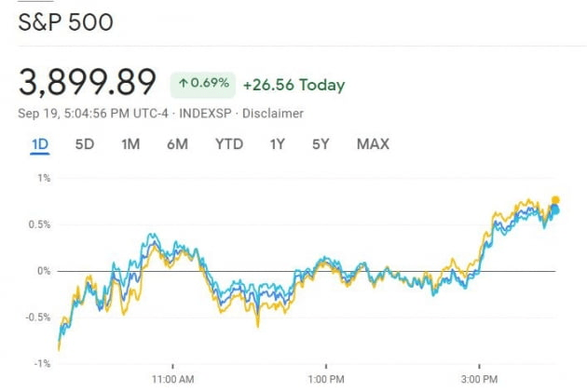This screenshot has height=392, width=587.
Task: Click the 1:00 PM time axis marker
Action: tap(325, 380)
